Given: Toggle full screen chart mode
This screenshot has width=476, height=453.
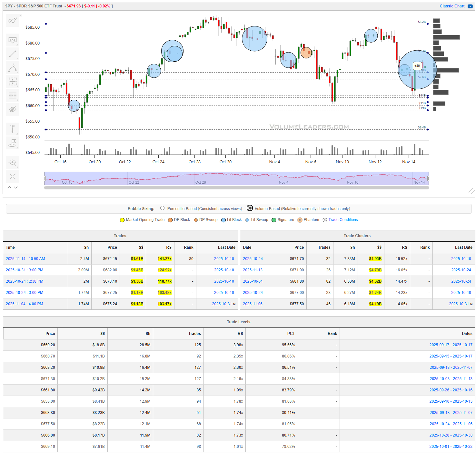Looking at the screenshot, I should click(x=13, y=176).
